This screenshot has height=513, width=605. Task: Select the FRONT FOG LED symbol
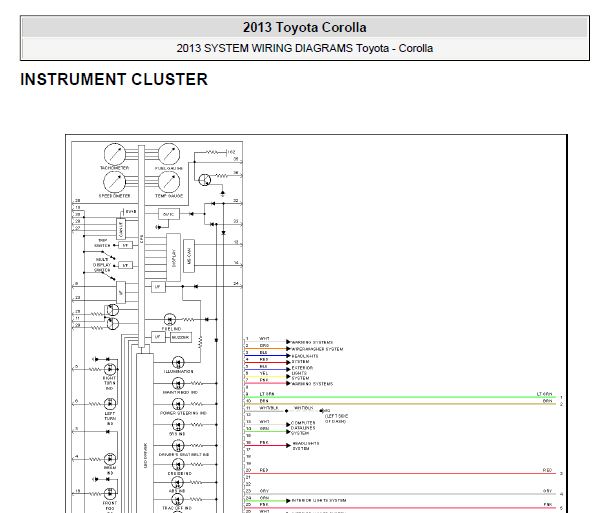tap(110, 493)
